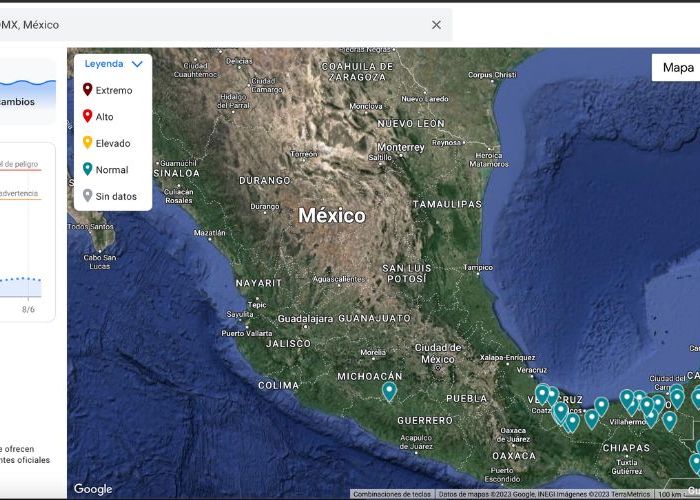Screen dimensions: 700x500
Task: Click the 'Tampico' city label on the map
Action: pos(478,267)
